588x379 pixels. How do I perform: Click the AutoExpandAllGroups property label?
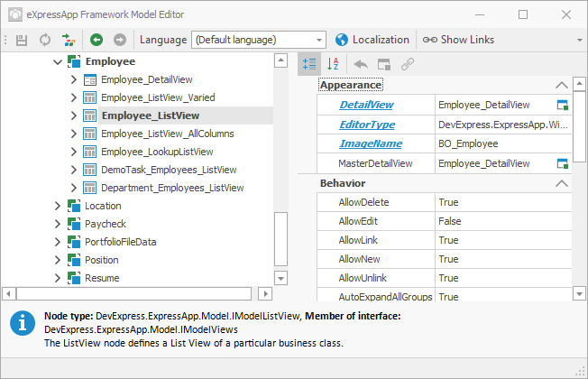point(385,297)
